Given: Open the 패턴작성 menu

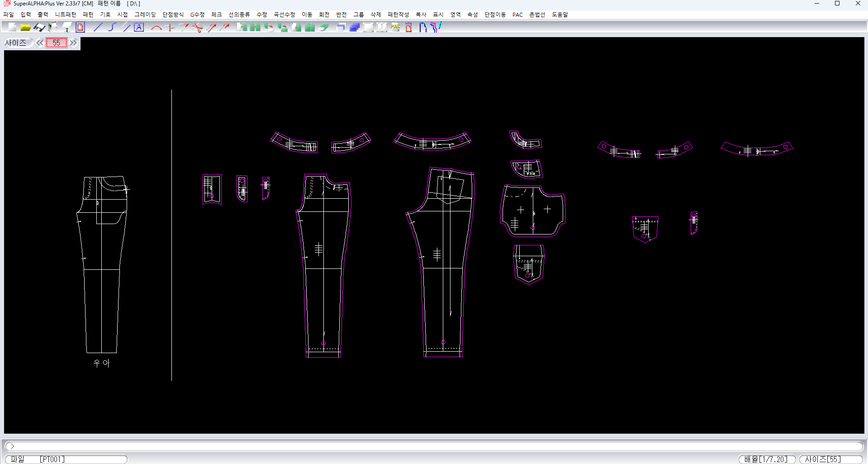Looking at the screenshot, I should coord(398,14).
